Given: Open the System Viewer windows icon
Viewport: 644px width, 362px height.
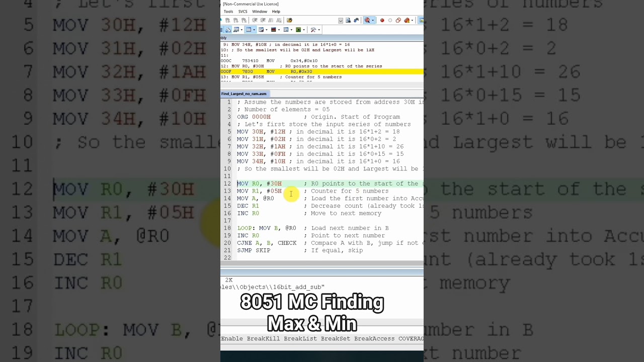Looking at the screenshot, I should click(298, 30).
